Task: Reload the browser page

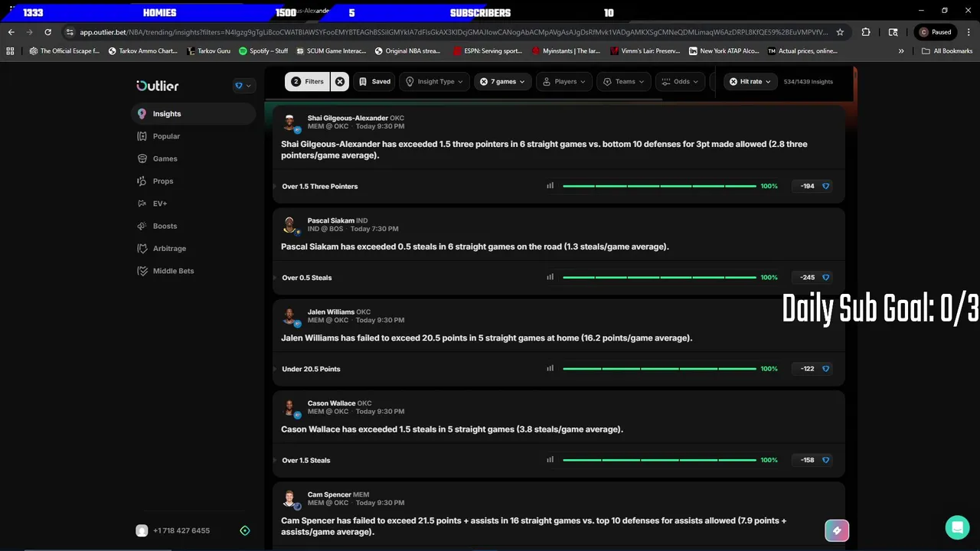Action: pos(47,32)
